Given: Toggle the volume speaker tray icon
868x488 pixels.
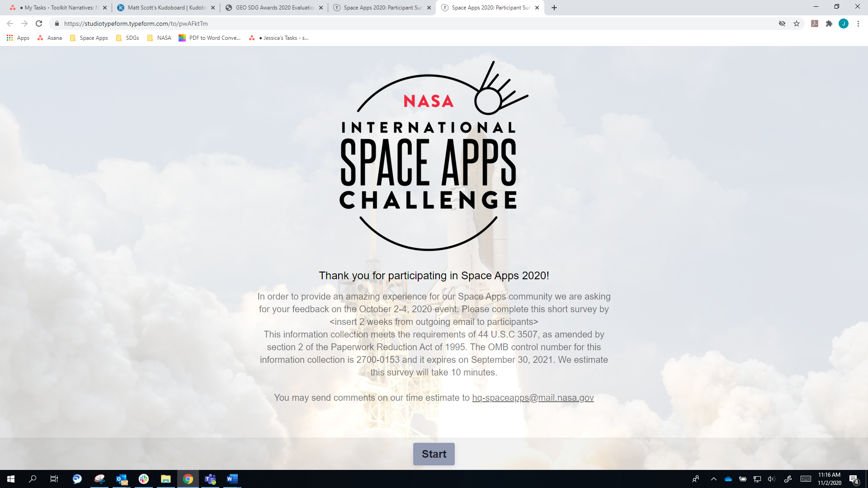Looking at the screenshot, I should pos(771,479).
